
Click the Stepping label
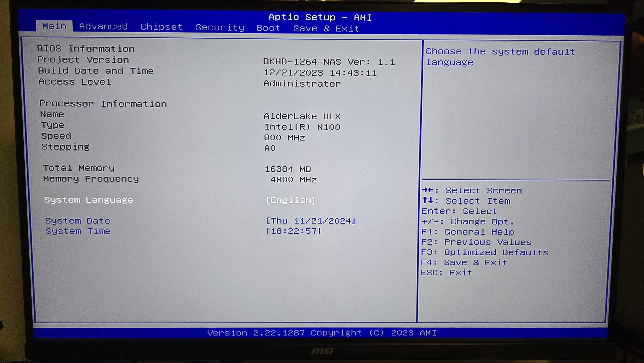66,147
